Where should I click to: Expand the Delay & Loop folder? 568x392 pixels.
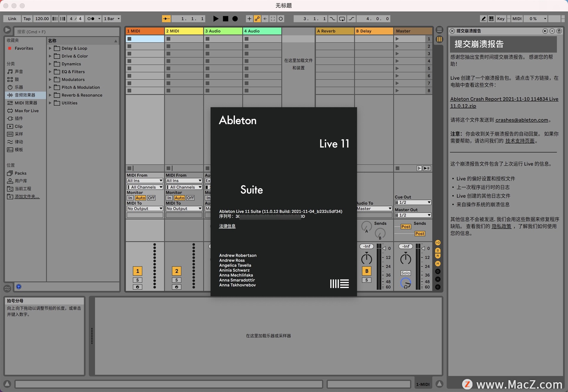pos(50,48)
